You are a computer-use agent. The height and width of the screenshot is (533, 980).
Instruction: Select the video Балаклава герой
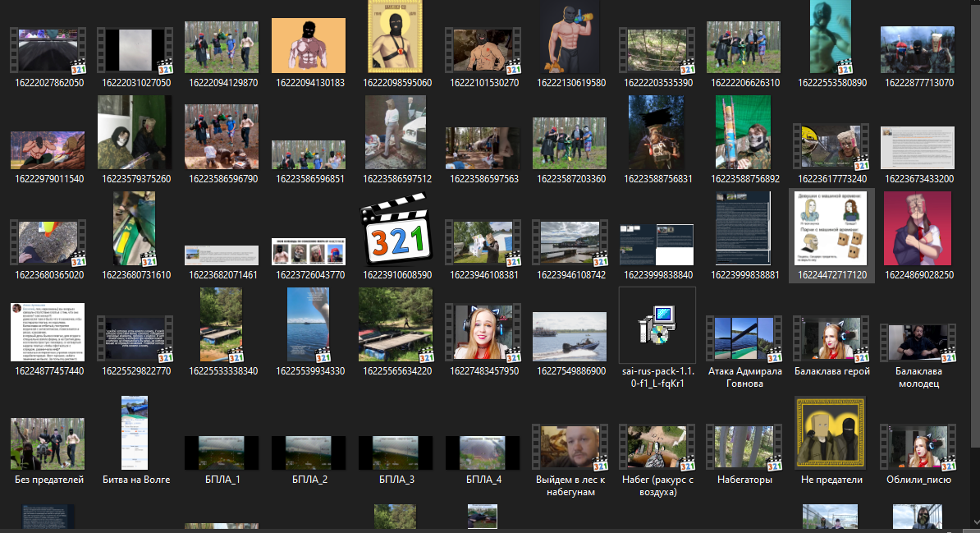(x=831, y=339)
